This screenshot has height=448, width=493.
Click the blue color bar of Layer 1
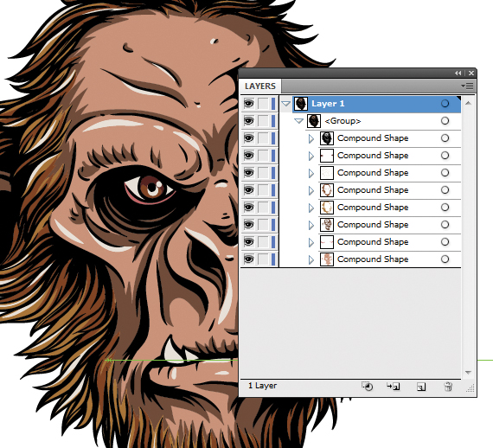click(273, 104)
